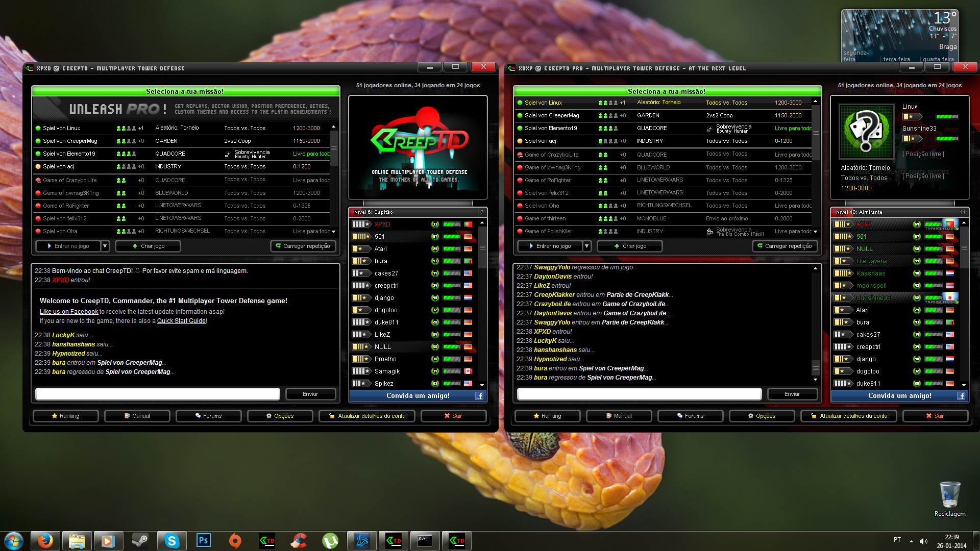Click experience bar of Samagik, left window
This screenshot has width=980, height=551.
click(451, 371)
